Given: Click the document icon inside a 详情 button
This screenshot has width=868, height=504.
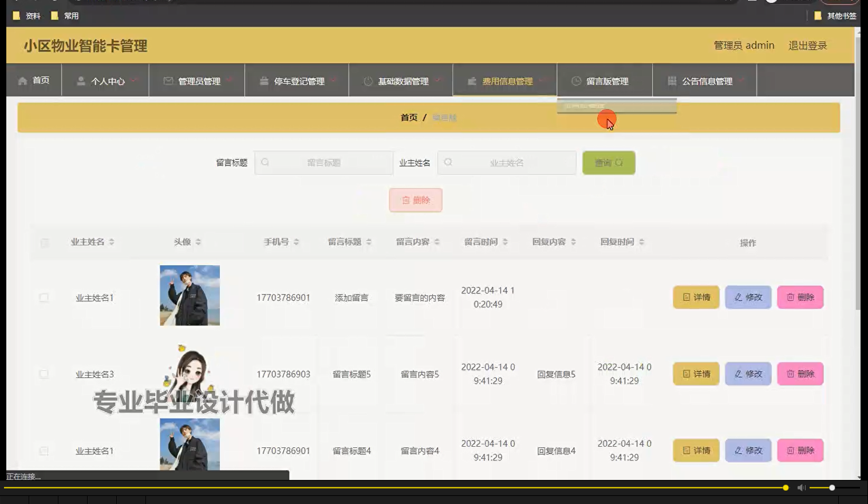Looking at the screenshot, I should coord(685,297).
